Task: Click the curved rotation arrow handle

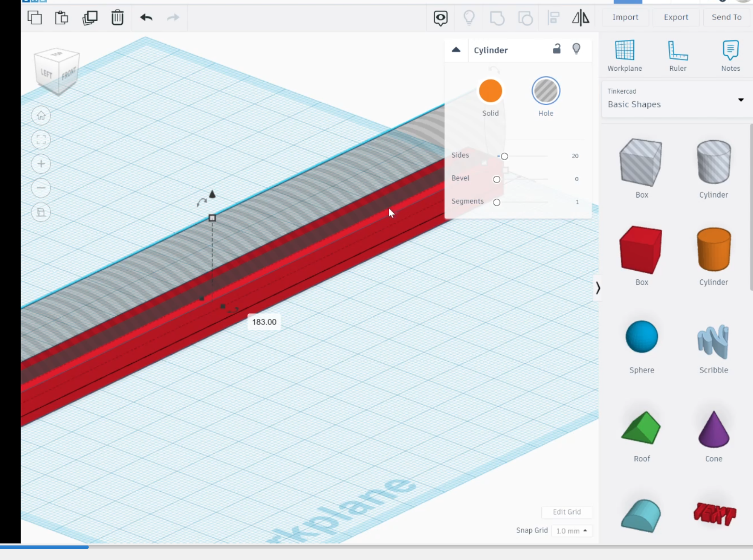Action: coord(201,202)
